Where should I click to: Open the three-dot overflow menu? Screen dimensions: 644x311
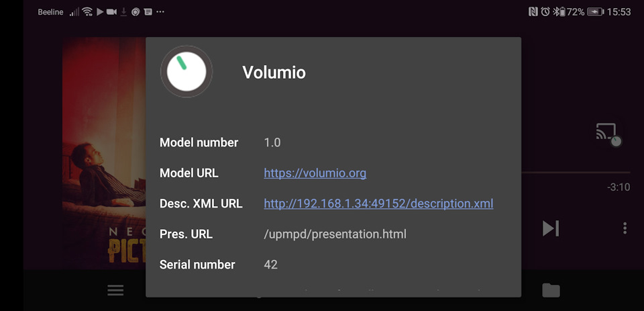click(x=625, y=228)
